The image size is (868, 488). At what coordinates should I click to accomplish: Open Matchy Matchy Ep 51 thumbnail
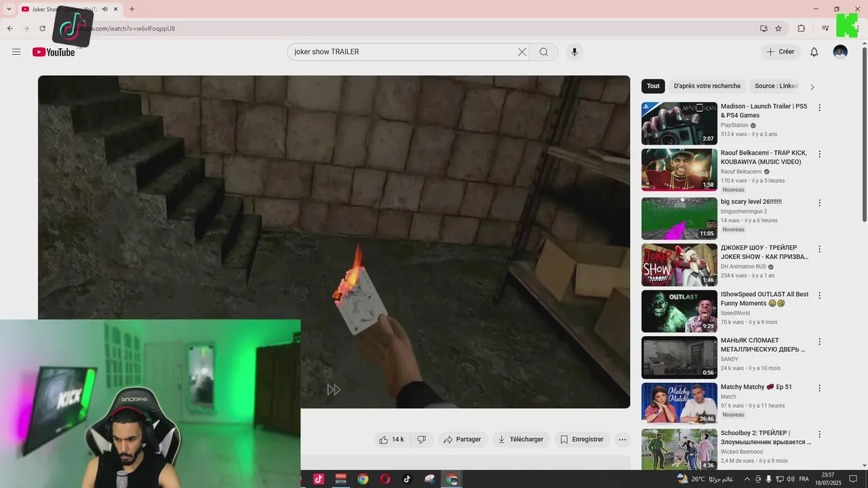pyautogui.click(x=679, y=404)
